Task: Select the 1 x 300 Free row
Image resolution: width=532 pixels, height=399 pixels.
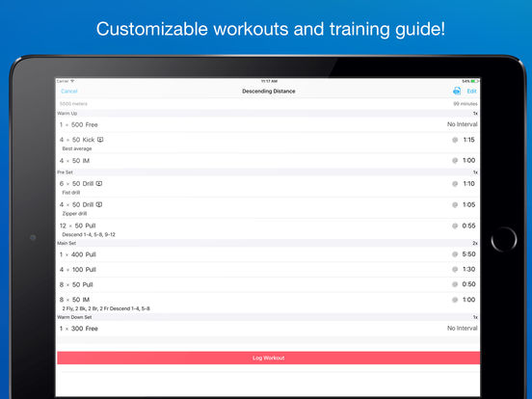Action: (268, 329)
